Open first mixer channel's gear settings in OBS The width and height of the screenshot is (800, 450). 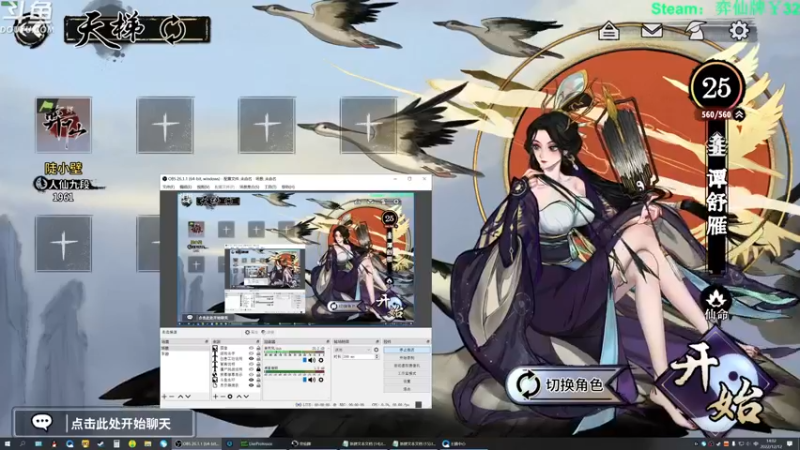(321, 360)
